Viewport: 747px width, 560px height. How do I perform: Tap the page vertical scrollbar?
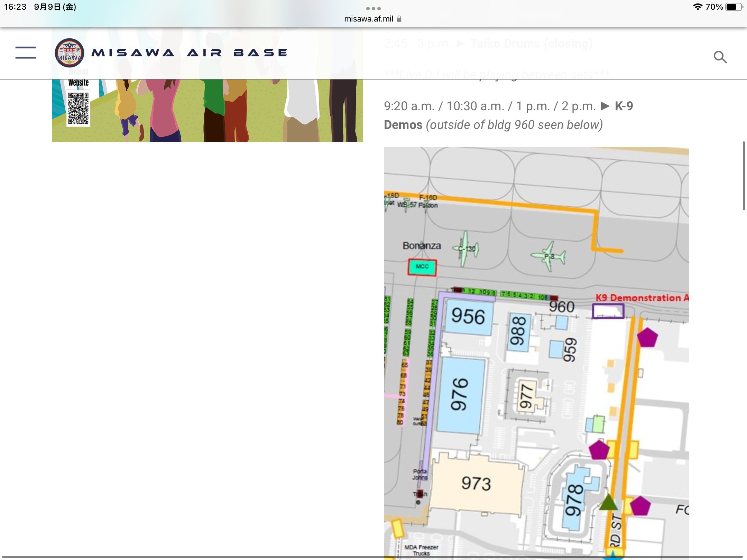coord(744,175)
